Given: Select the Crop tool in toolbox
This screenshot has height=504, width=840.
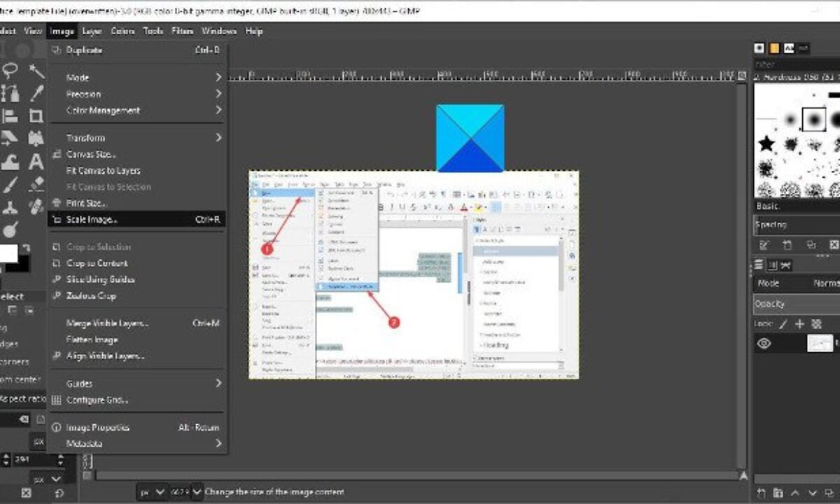Looking at the screenshot, I should (36, 116).
